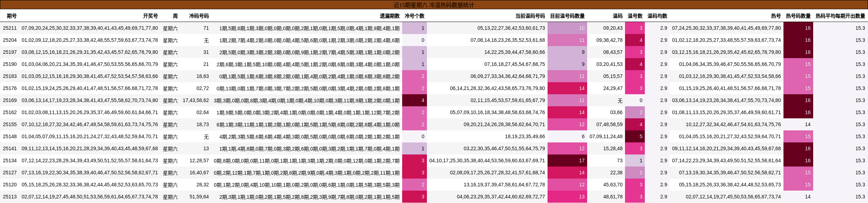This screenshot has height=203, width=868.
Task: Click the 目前温号码数量 column header
Action: point(567,16)
